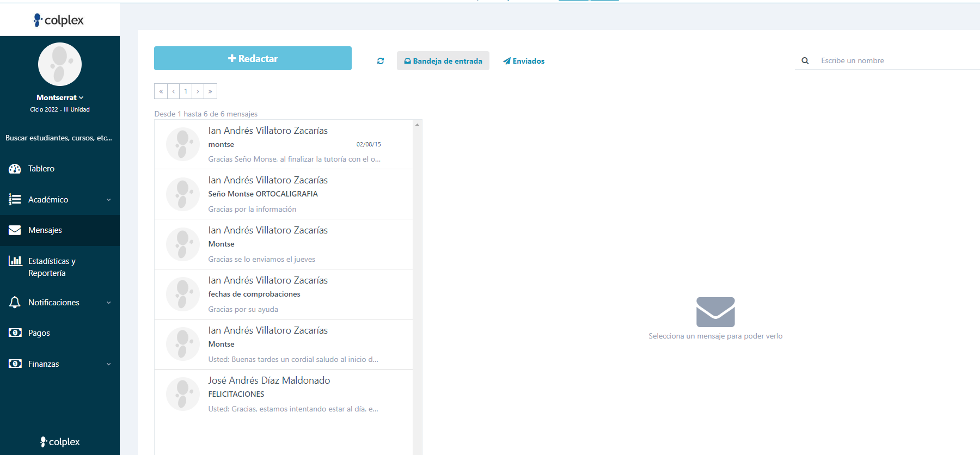980x455 pixels.
Task: Click the Estadísticas chart icon
Action: click(x=15, y=261)
